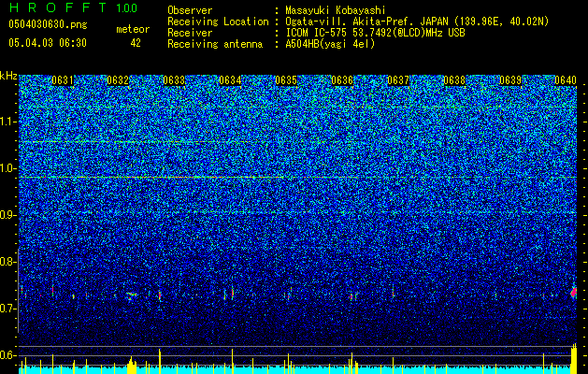Select the ICOM IC-575 53.7492 MHz USB text

[375, 33]
